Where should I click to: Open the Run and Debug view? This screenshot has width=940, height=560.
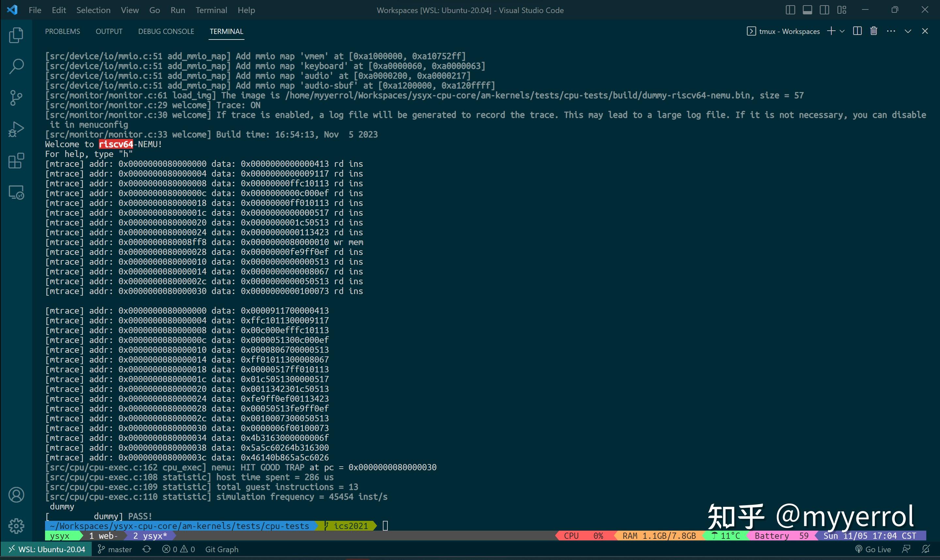(16, 129)
